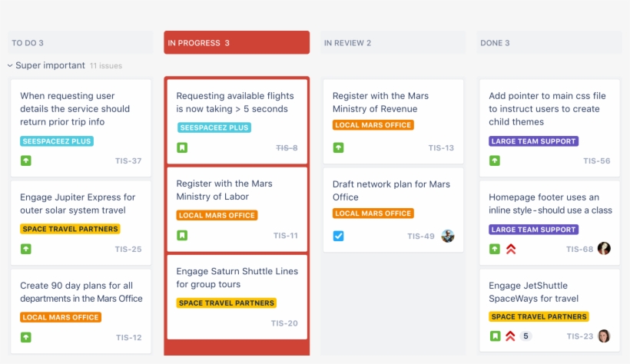The height and width of the screenshot is (364, 630).
Task: Click the assignee avatar on TIS-49
Action: tap(448, 236)
